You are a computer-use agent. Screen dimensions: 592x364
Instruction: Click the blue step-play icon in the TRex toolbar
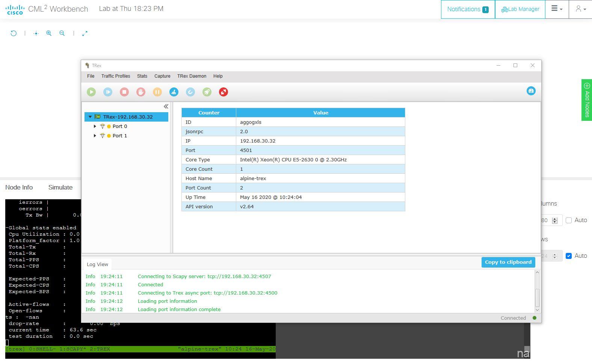(x=108, y=92)
